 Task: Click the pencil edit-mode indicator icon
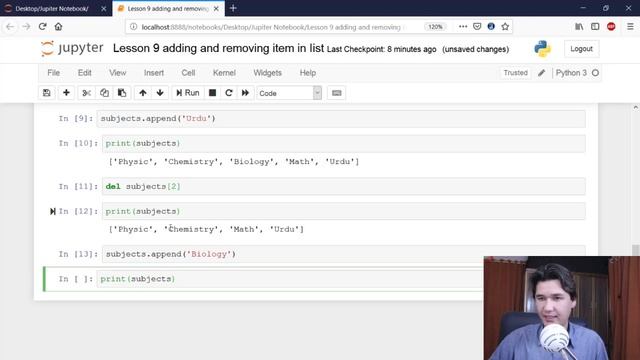tap(541, 73)
